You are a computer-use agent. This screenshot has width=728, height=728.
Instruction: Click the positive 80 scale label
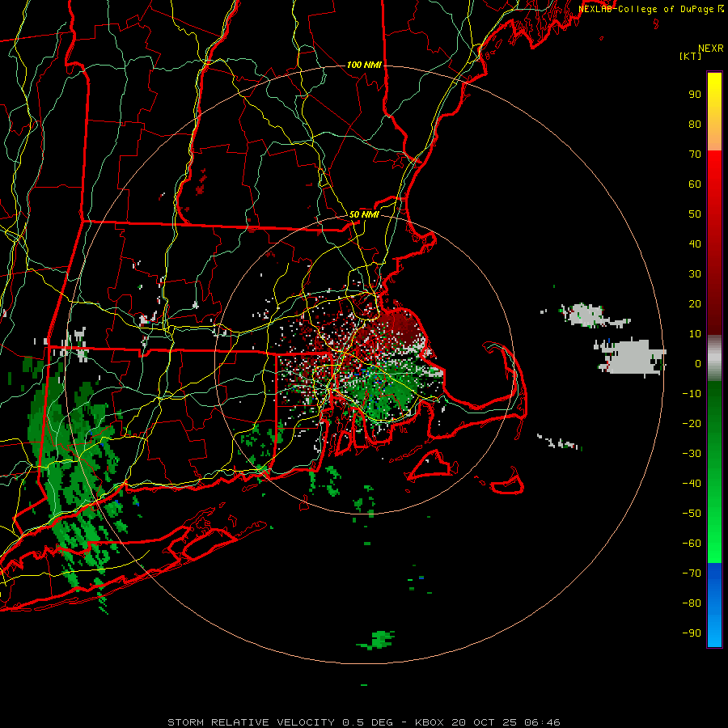pos(695,125)
